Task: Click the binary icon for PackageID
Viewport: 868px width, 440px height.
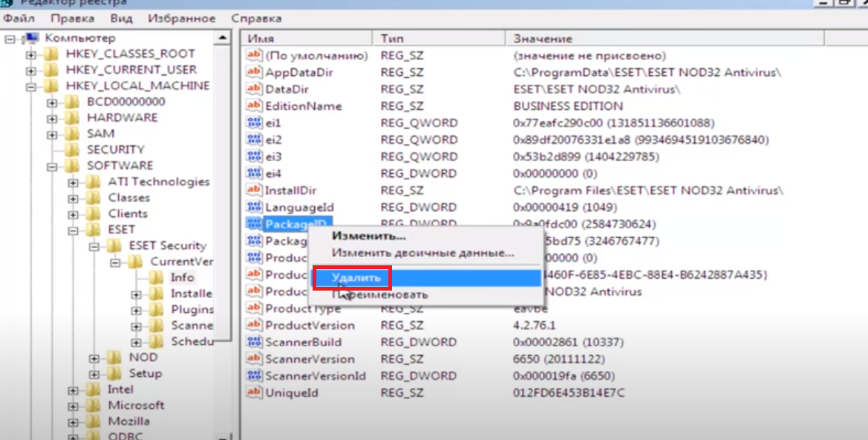Action: click(x=254, y=224)
